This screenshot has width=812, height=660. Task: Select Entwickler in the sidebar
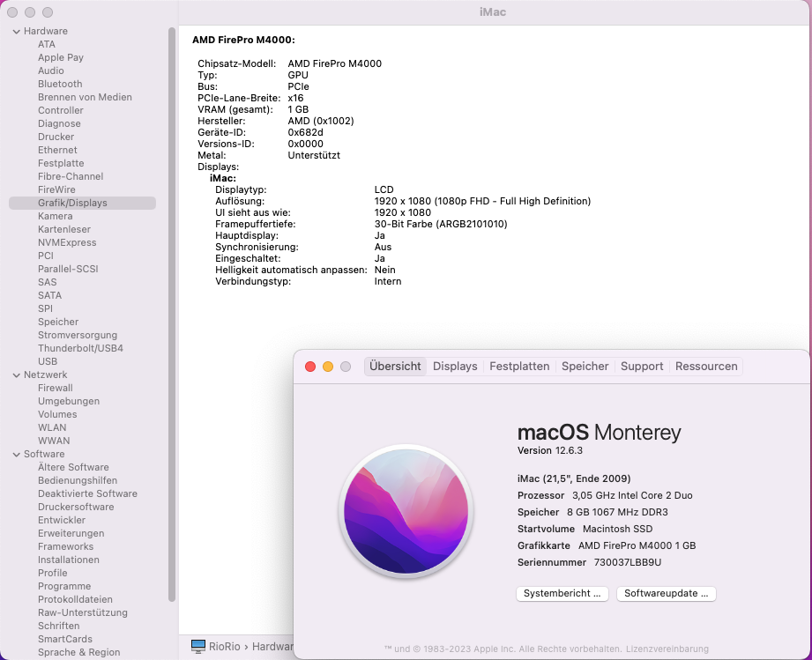click(61, 520)
